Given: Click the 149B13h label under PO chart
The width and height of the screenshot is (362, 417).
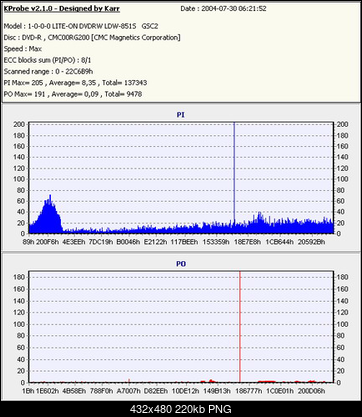Looking at the screenshot, I should coord(217,391).
